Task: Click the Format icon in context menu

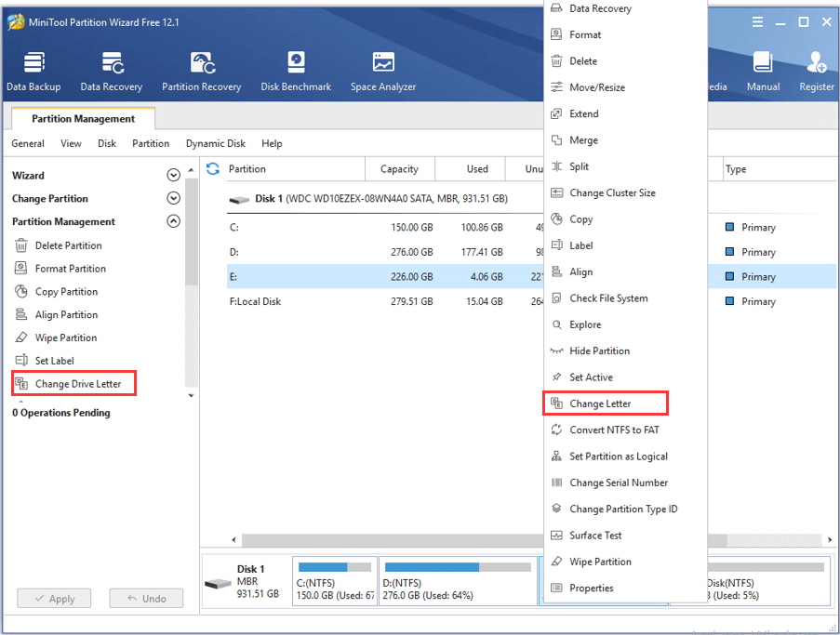Action: point(556,34)
